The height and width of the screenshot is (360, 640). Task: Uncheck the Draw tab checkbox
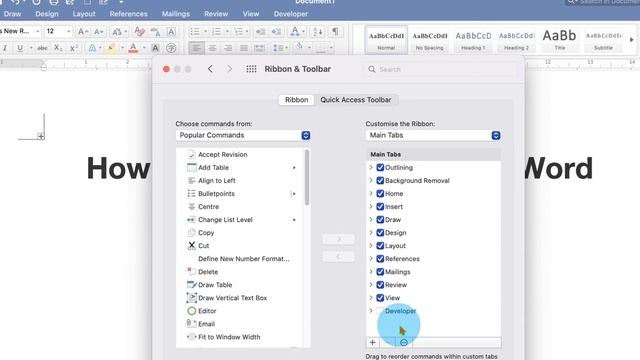(x=380, y=220)
